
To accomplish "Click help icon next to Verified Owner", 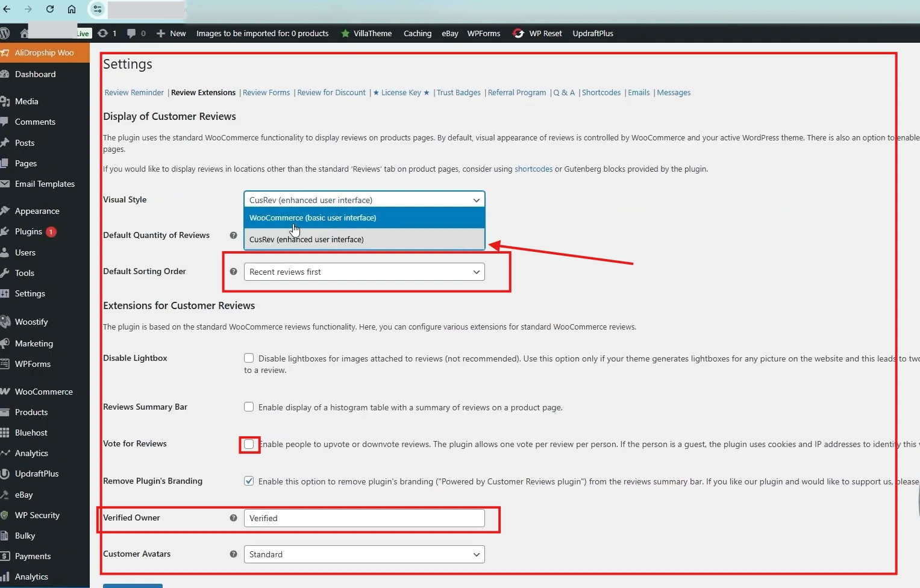I will click(x=233, y=518).
